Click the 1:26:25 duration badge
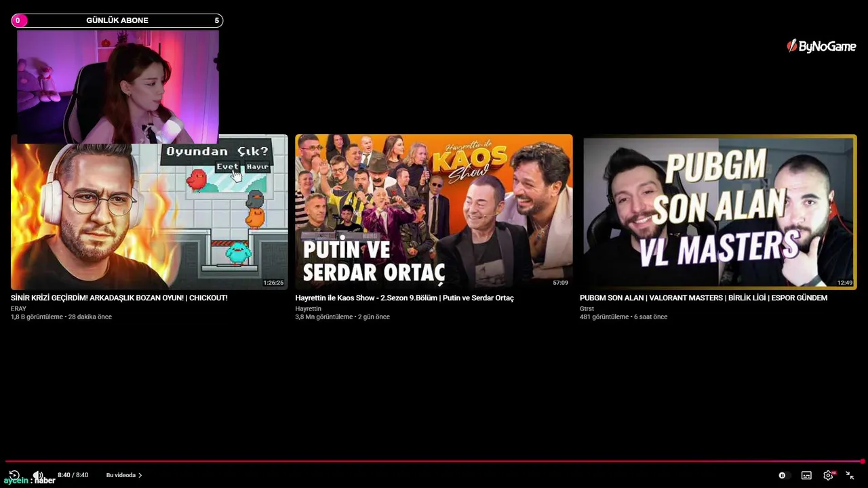 [x=273, y=283]
